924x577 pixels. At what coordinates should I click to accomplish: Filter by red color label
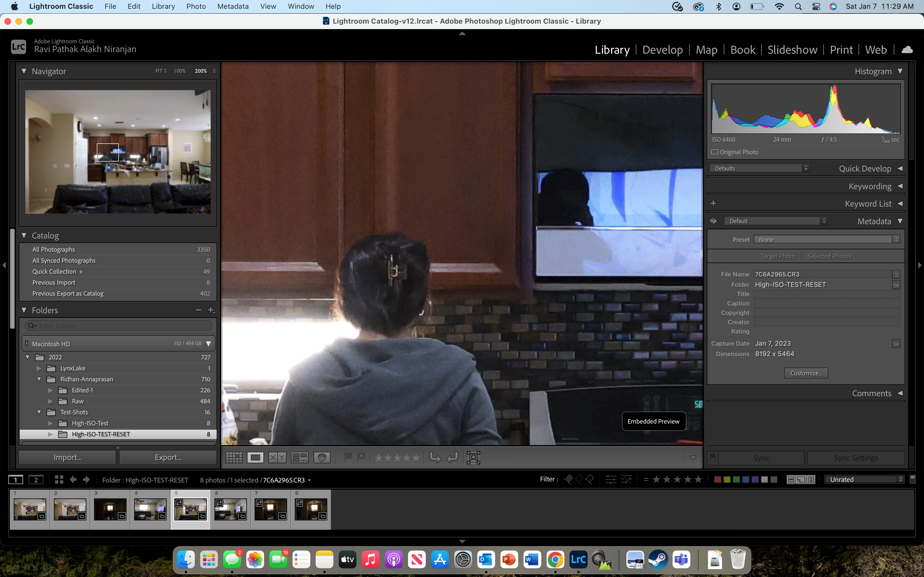click(717, 480)
